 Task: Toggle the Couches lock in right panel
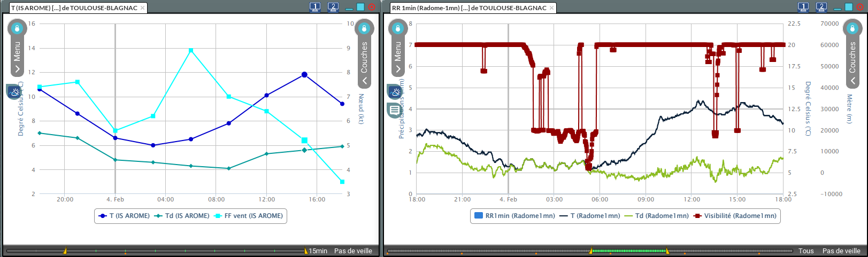[x=852, y=28]
